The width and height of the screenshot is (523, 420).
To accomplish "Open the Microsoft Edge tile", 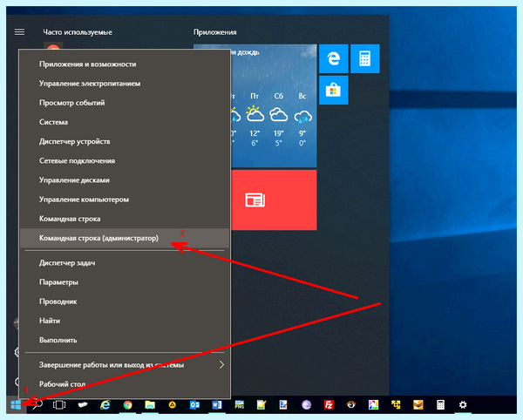I will pyautogui.click(x=334, y=58).
